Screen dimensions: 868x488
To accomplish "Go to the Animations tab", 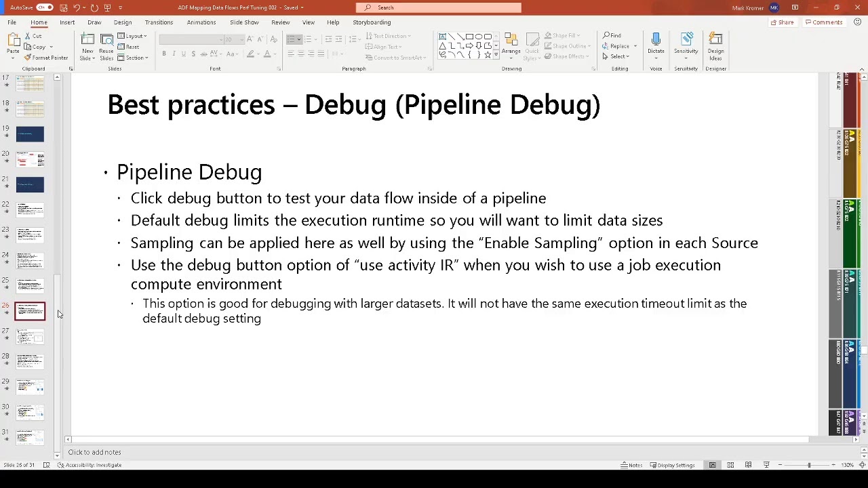I will [201, 22].
